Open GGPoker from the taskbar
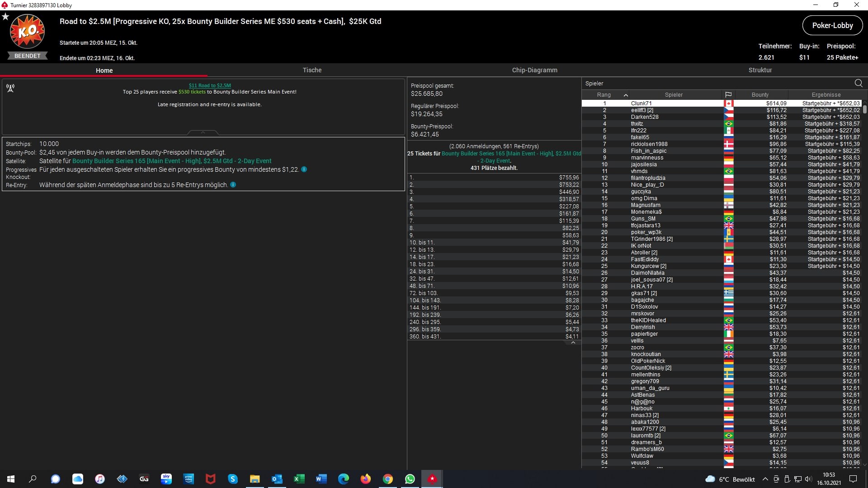Screen dimensions: 868x488 point(144,479)
